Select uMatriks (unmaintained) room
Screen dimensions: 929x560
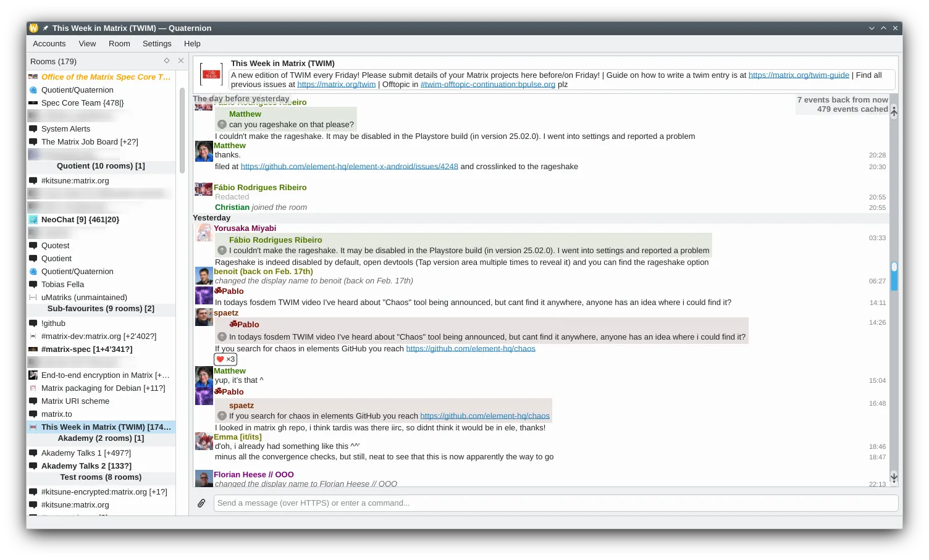(x=101, y=298)
